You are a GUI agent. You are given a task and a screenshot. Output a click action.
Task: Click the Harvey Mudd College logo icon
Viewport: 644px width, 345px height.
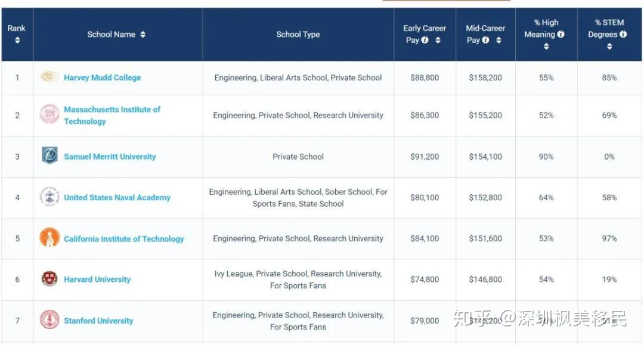(x=49, y=77)
